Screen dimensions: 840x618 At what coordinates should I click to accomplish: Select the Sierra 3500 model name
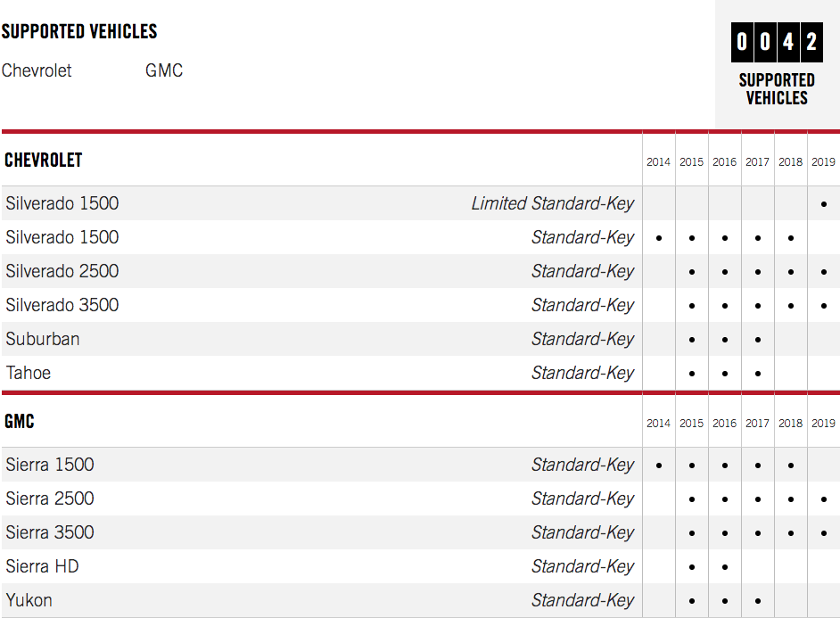click(50, 532)
